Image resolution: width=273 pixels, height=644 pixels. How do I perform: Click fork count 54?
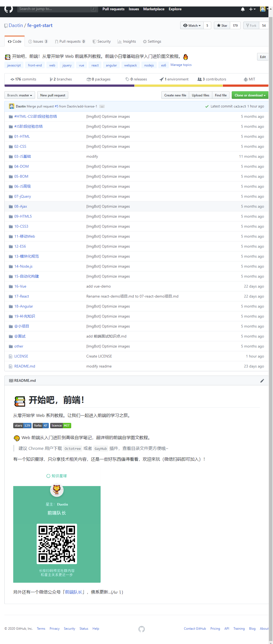coord(264,25)
